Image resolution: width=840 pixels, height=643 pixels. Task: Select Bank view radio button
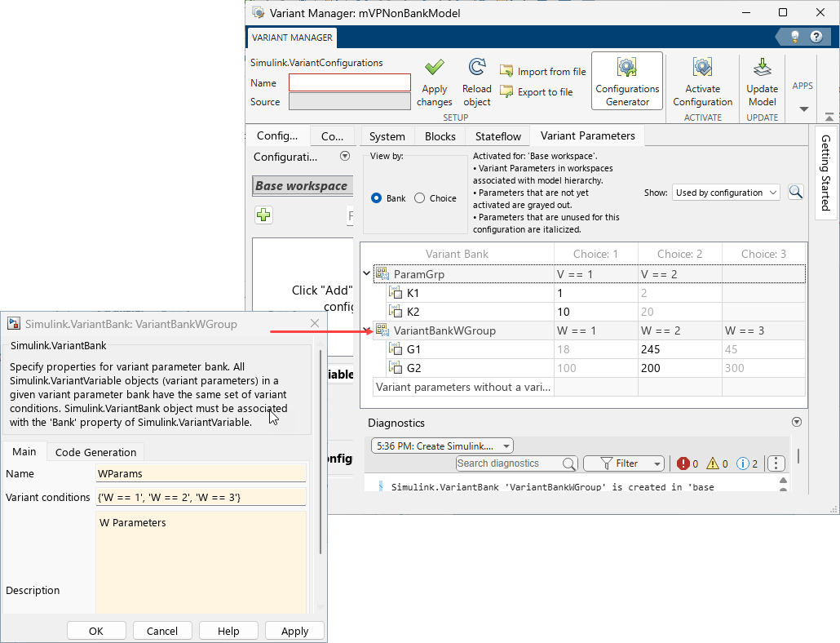coord(376,198)
